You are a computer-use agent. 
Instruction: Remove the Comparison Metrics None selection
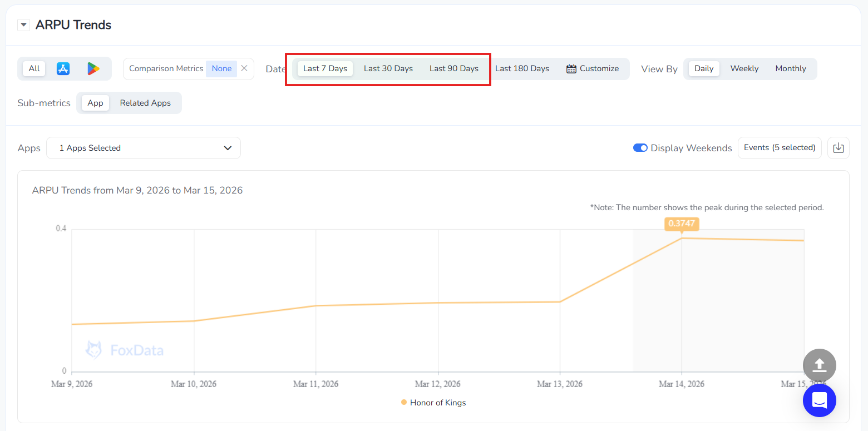[244, 68]
